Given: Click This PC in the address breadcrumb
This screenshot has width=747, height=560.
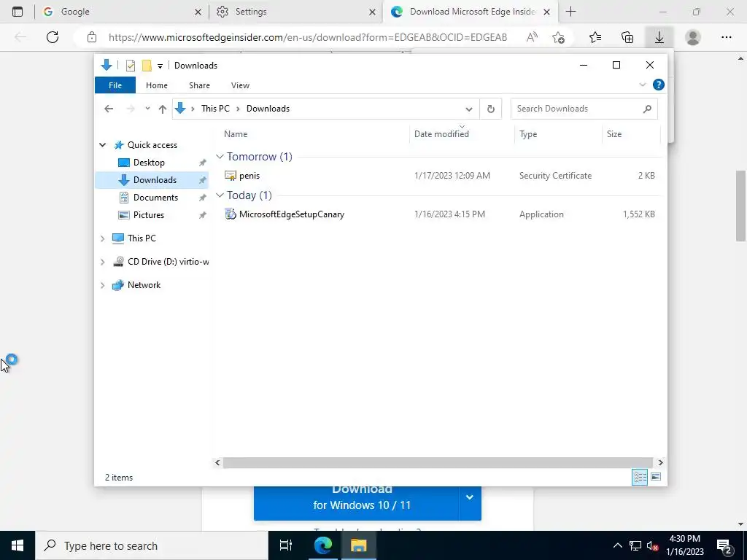Looking at the screenshot, I should pos(215,109).
